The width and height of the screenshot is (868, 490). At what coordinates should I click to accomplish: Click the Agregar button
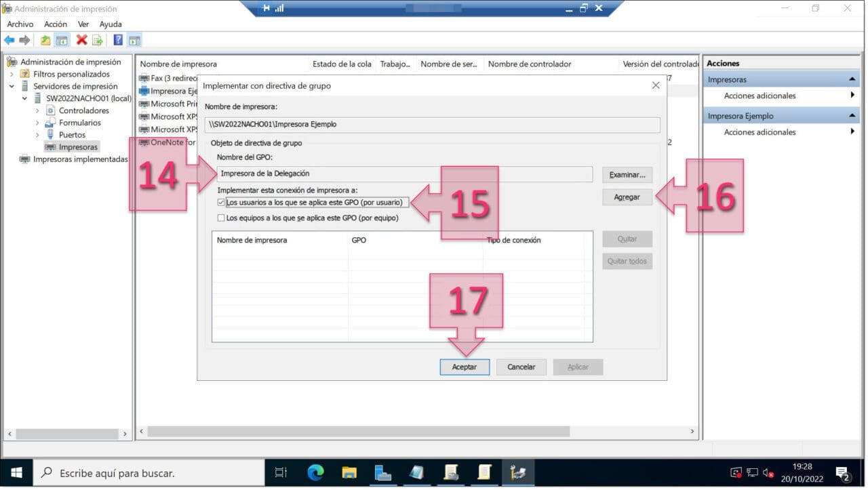coord(627,197)
